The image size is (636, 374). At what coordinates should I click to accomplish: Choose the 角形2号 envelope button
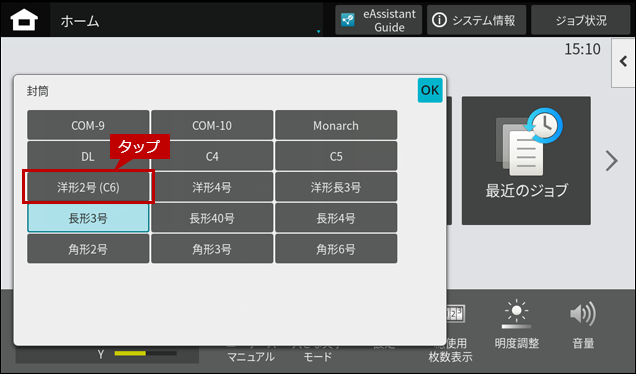[x=88, y=249]
